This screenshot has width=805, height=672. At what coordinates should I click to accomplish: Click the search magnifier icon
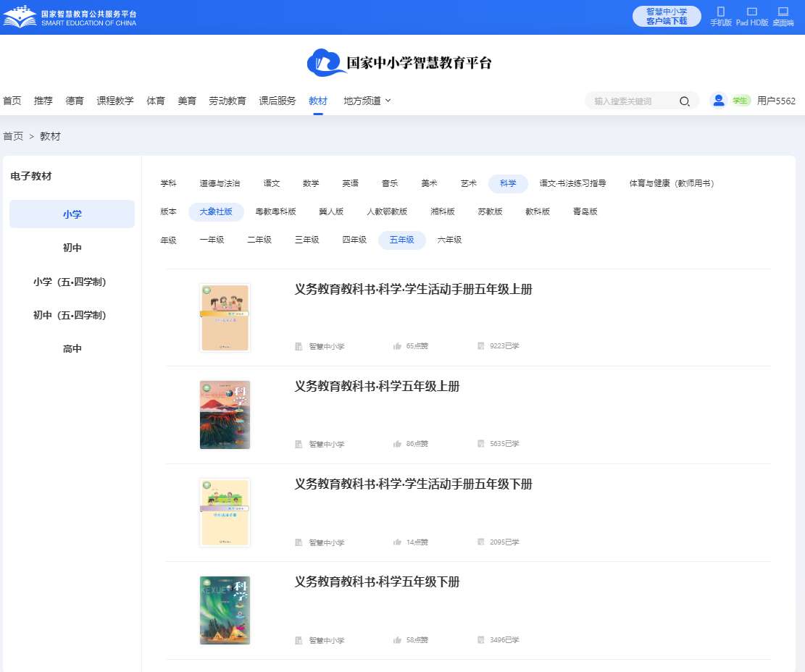[684, 101]
